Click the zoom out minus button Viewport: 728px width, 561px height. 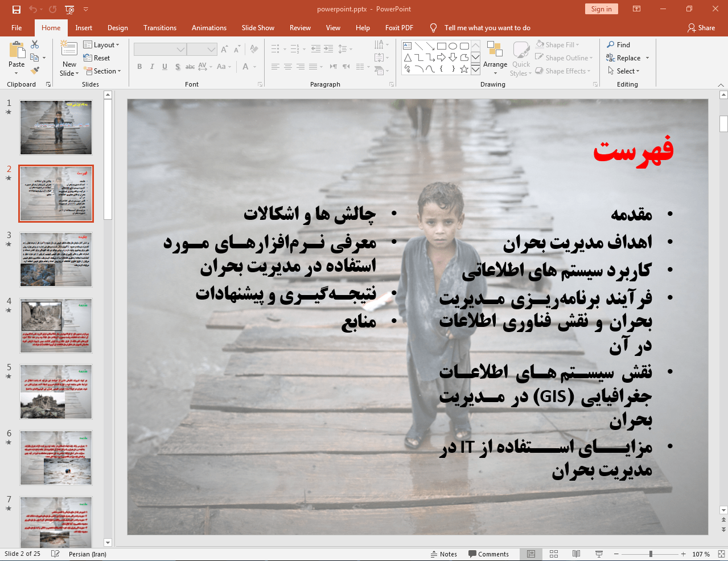(616, 554)
